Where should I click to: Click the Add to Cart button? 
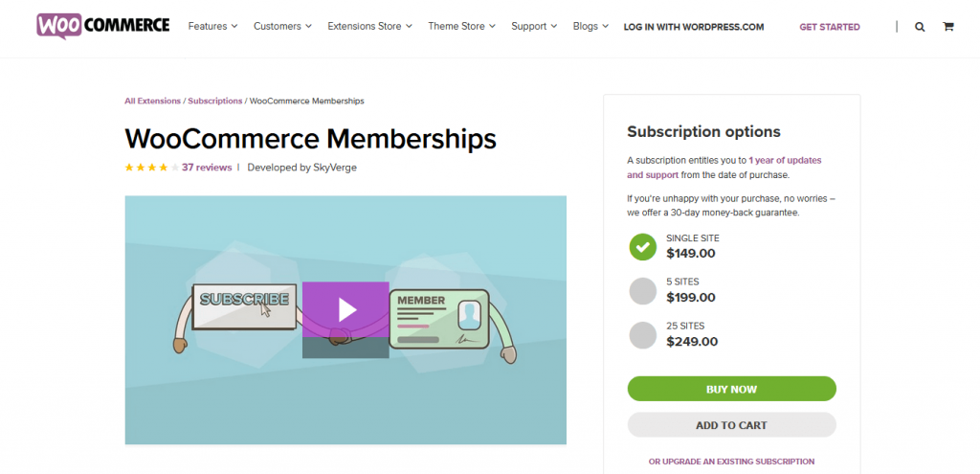(x=731, y=425)
